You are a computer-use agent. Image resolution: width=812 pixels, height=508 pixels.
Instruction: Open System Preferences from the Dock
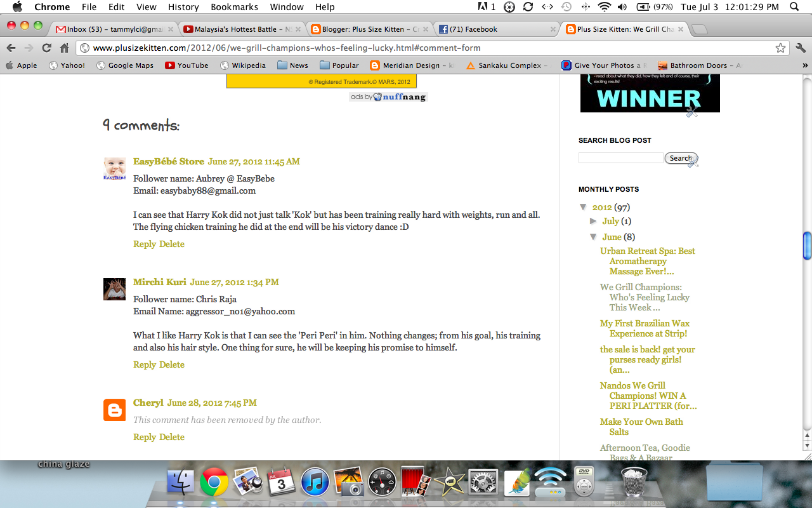click(483, 483)
